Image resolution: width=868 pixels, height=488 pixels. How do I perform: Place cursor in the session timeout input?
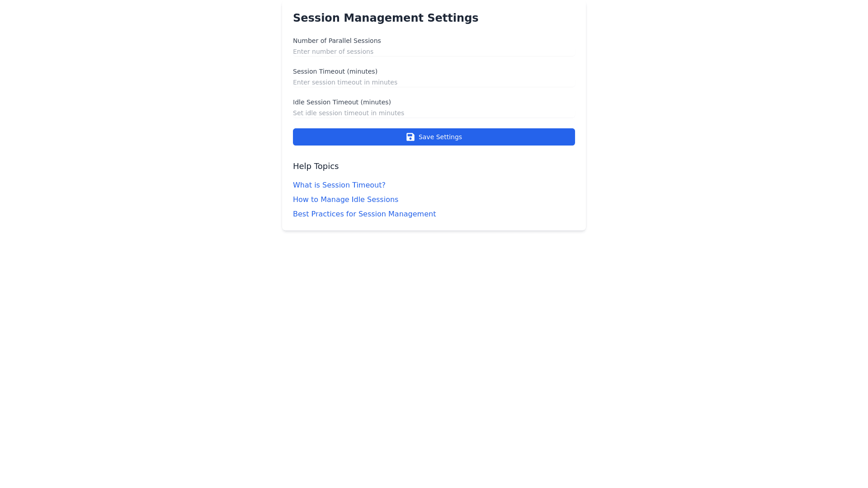(433, 82)
